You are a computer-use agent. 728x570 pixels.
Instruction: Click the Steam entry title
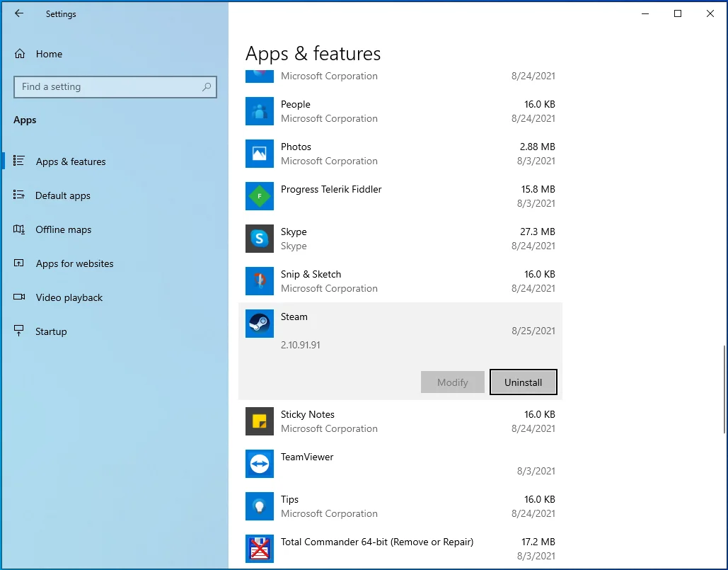point(294,317)
